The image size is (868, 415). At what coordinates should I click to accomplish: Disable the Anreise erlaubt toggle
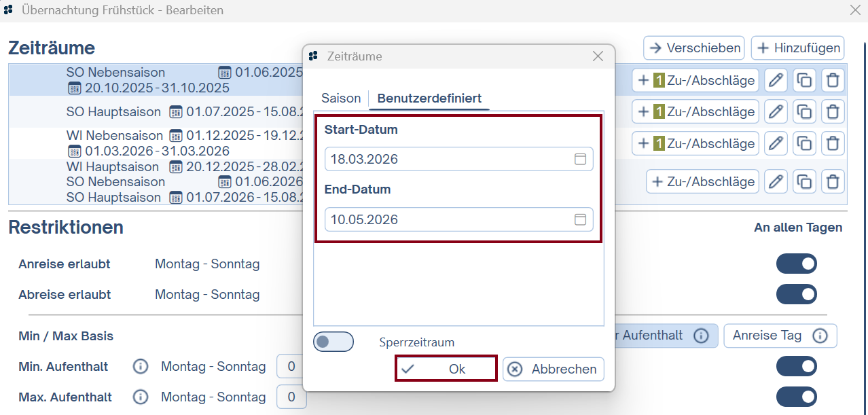tap(796, 264)
